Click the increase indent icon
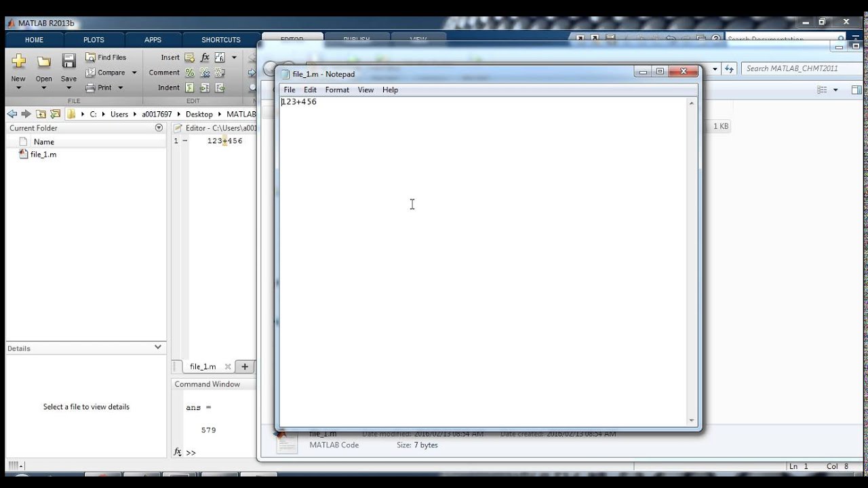 pyautogui.click(x=205, y=87)
